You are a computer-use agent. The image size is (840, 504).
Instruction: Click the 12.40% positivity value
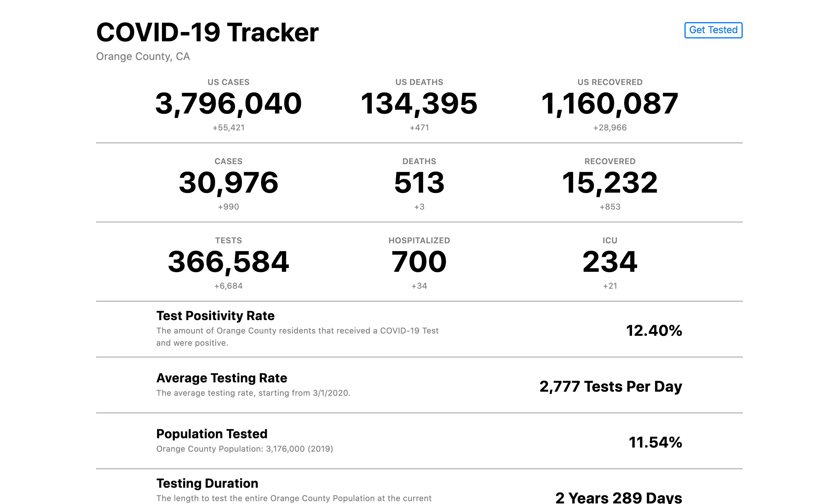click(654, 331)
